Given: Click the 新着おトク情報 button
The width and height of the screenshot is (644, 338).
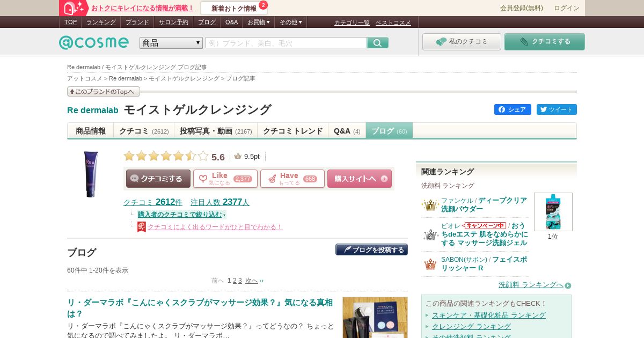Looking at the screenshot, I should (x=234, y=8).
